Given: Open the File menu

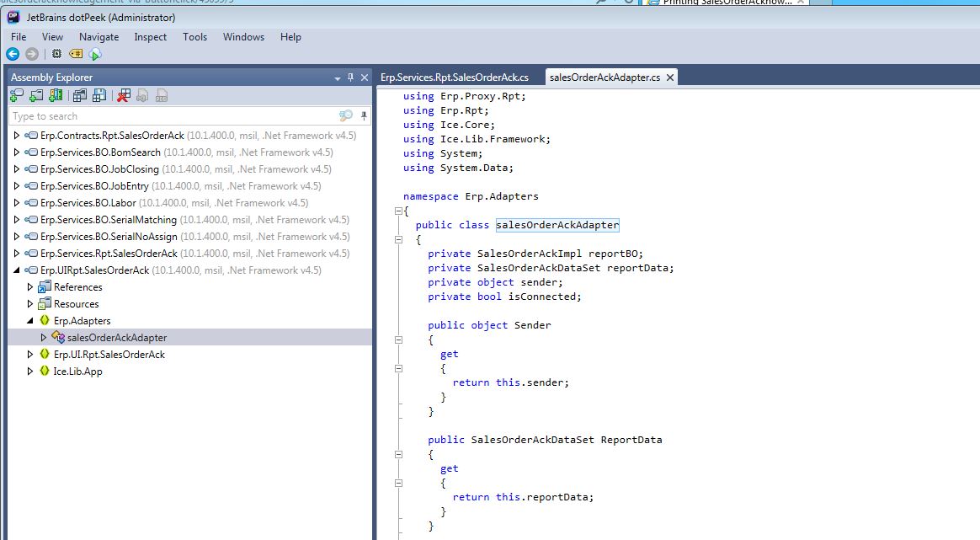Looking at the screenshot, I should (x=19, y=37).
